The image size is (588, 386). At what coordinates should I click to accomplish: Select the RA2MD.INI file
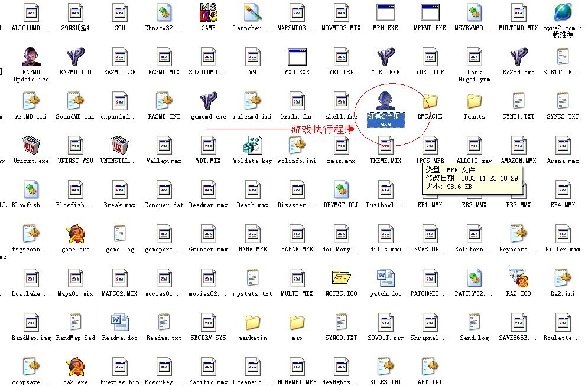click(x=164, y=101)
